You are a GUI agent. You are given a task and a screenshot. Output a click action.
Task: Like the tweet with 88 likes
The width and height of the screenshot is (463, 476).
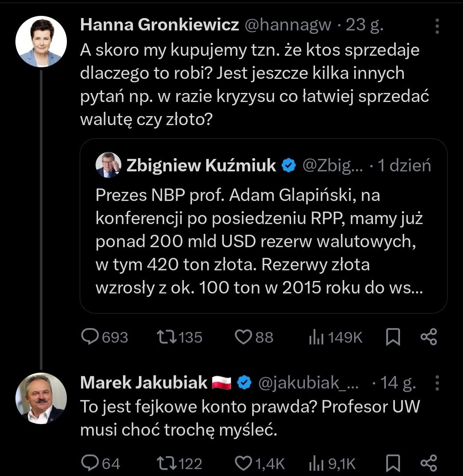coord(244,337)
